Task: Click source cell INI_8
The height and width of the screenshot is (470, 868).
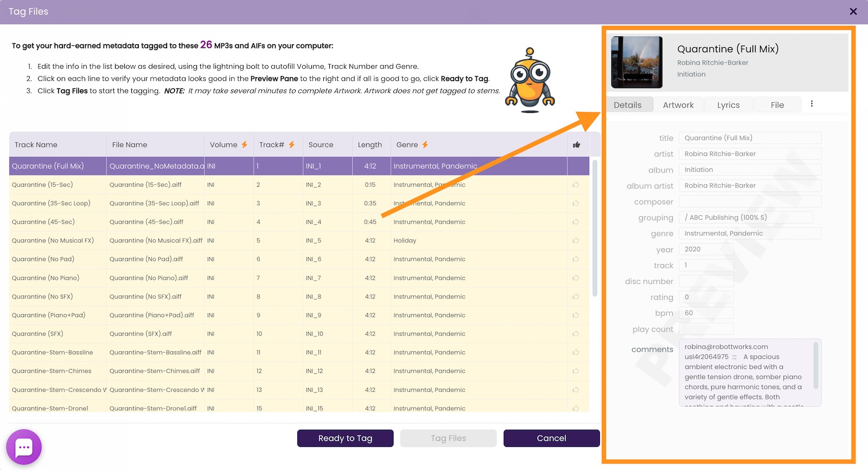Action: coord(314,296)
